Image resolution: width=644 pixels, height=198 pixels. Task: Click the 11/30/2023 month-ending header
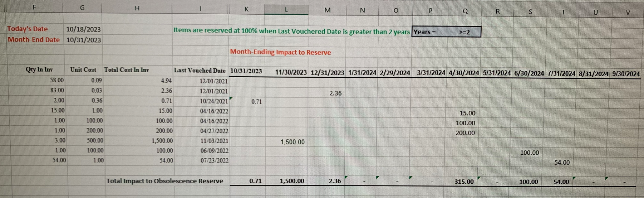point(291,72)
